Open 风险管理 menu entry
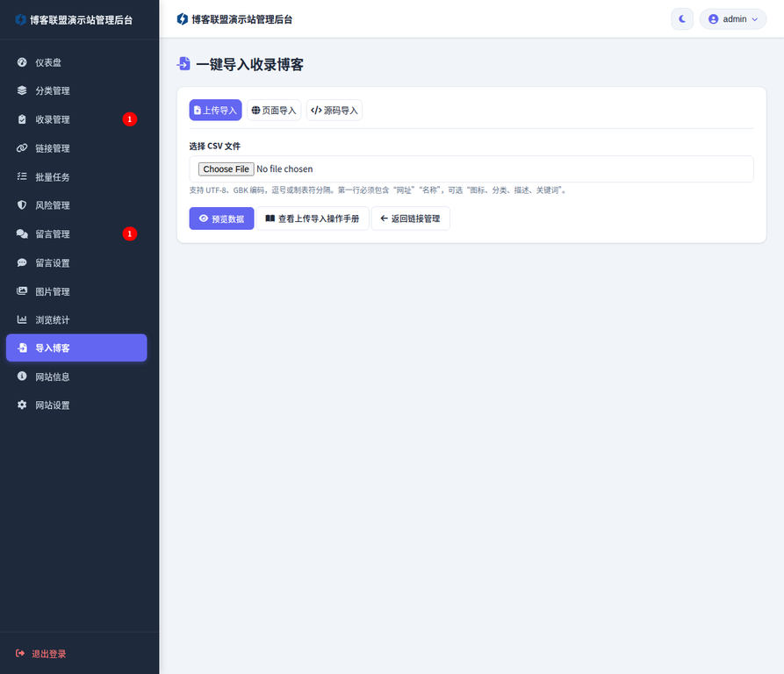The image size is (784, 674). pyautogui.click(x=76, y=205)
